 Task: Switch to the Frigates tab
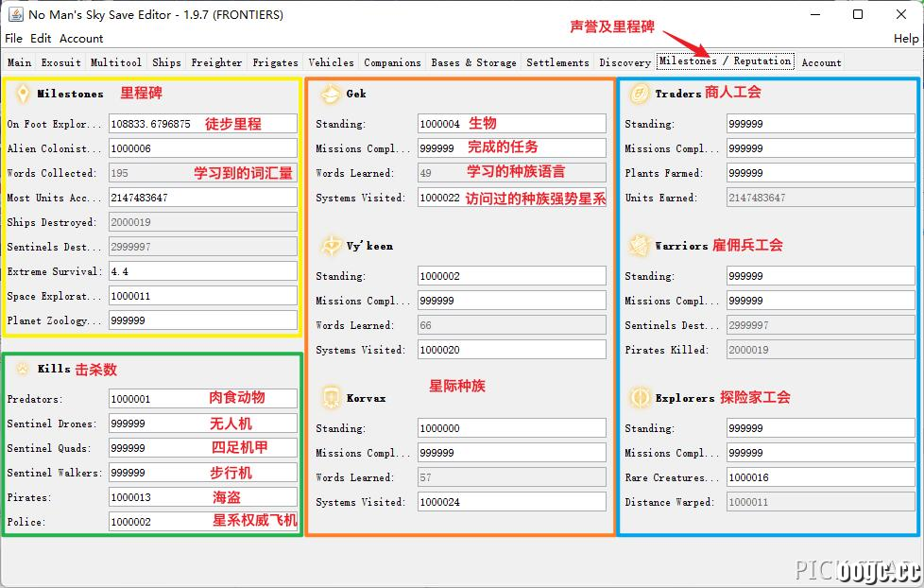275,62
